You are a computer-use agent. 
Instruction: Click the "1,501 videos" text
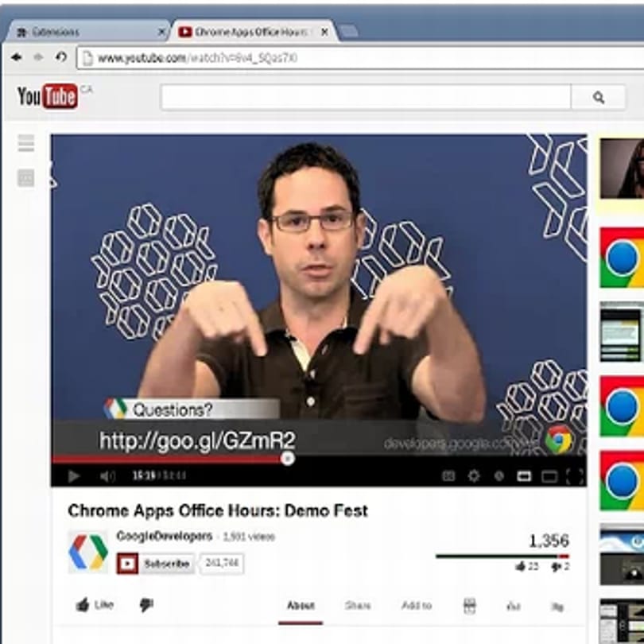[x=249, y=537]
